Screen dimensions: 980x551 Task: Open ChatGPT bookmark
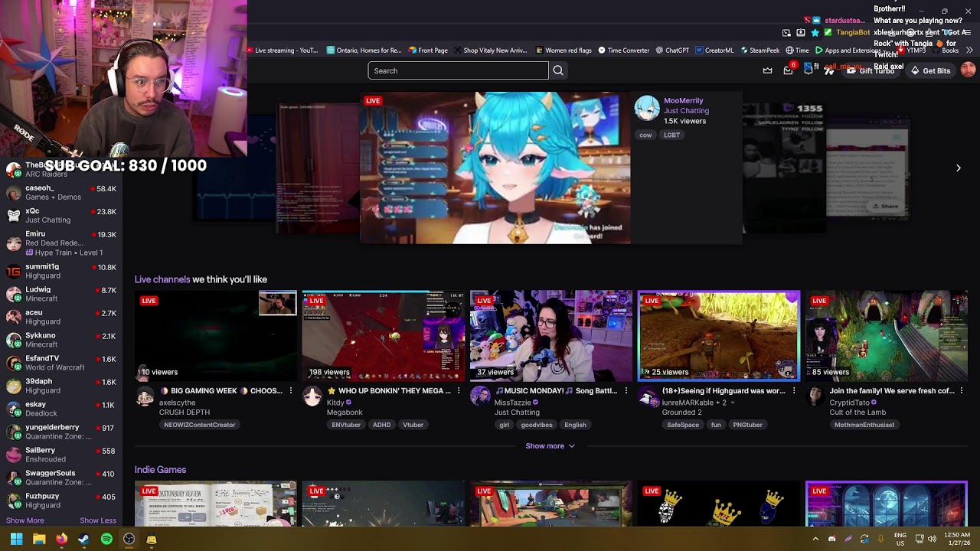click(x=672, y=51)
